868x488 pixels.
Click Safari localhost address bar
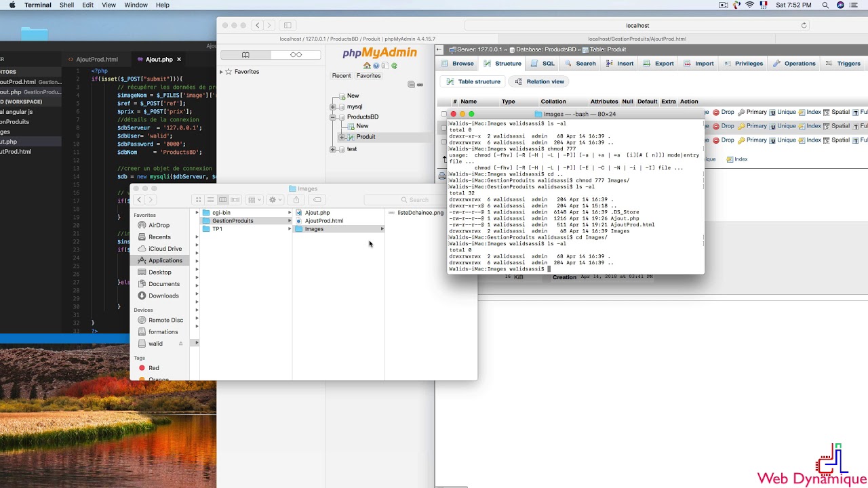tap(637, 26)
